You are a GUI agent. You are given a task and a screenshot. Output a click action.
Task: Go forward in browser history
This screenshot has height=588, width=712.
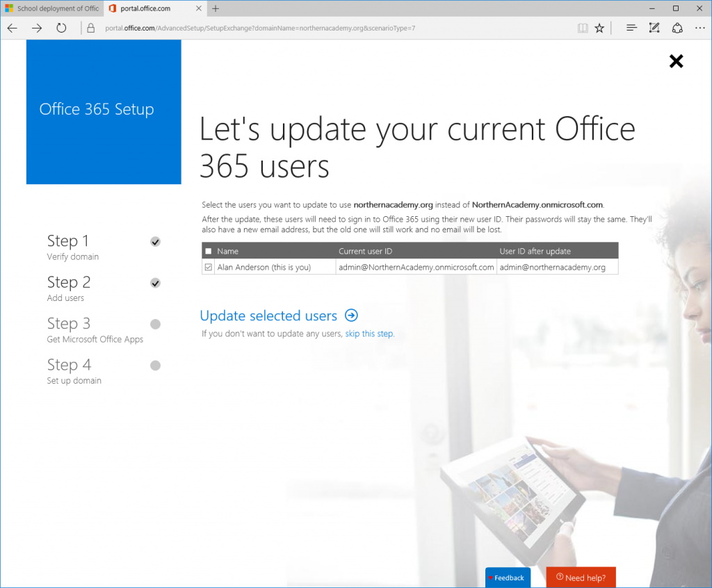[37, 28]
